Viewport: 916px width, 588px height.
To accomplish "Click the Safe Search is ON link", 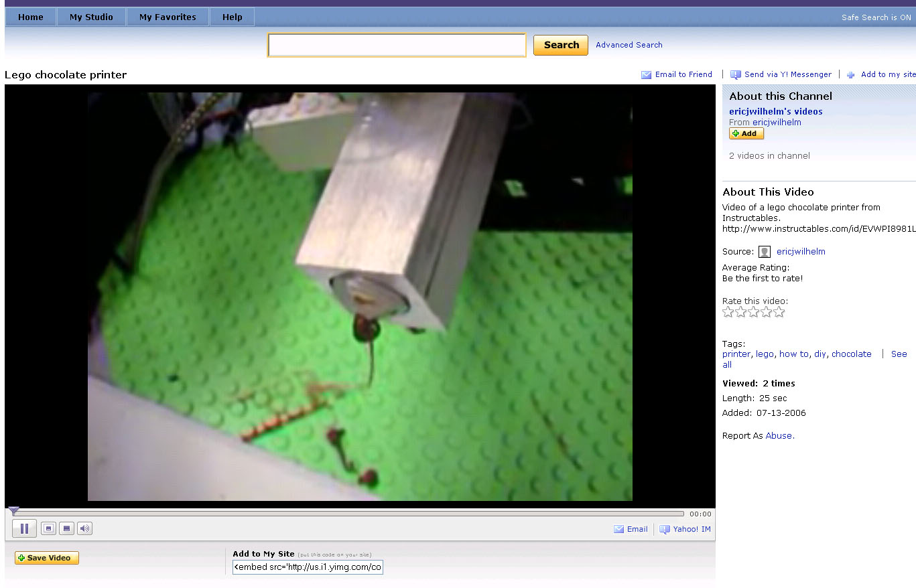I will click(876, 17).
